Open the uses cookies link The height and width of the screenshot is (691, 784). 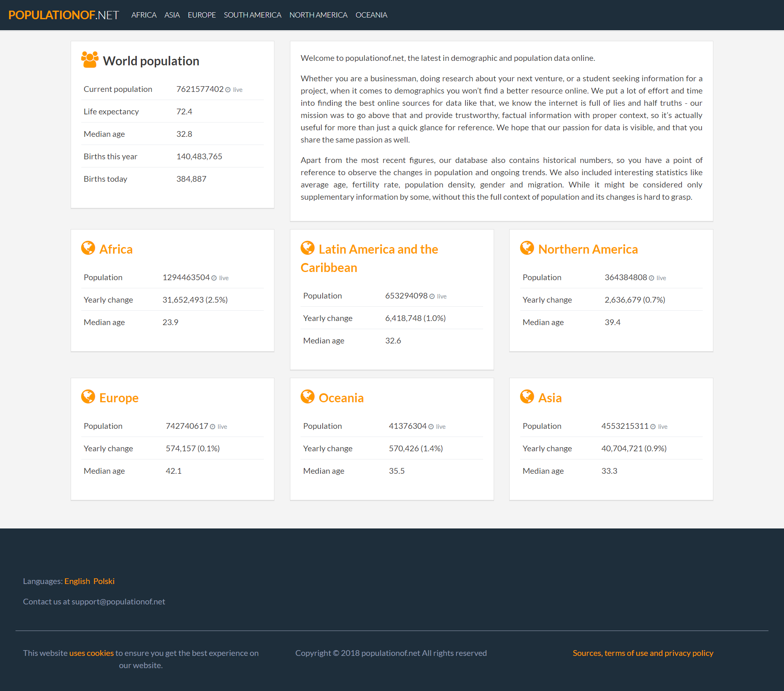[91, 653]
